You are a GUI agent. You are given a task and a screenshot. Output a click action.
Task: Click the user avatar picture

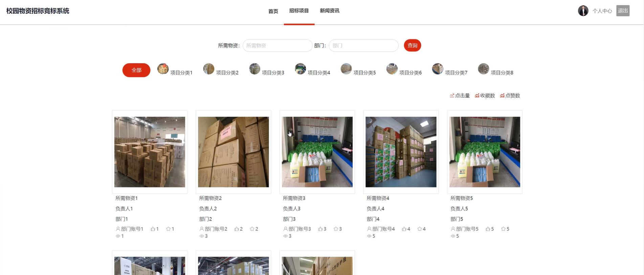coord(583,11)
